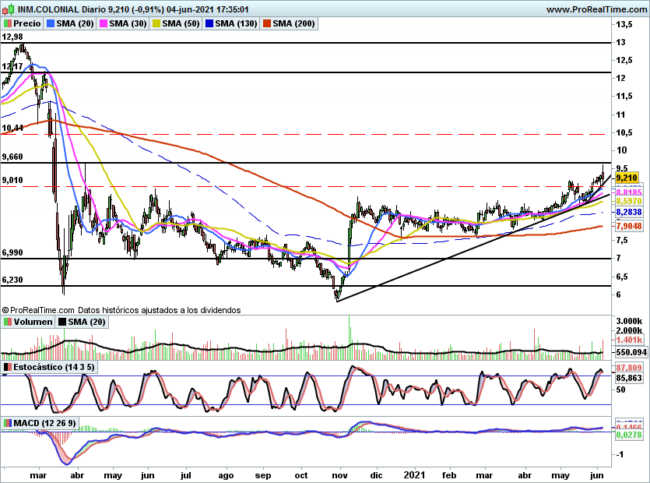The width and height of the screenshot is (650, 483).
Task: Click the chart icon beside INM.COLONIAL title
Action: point(6,7)
